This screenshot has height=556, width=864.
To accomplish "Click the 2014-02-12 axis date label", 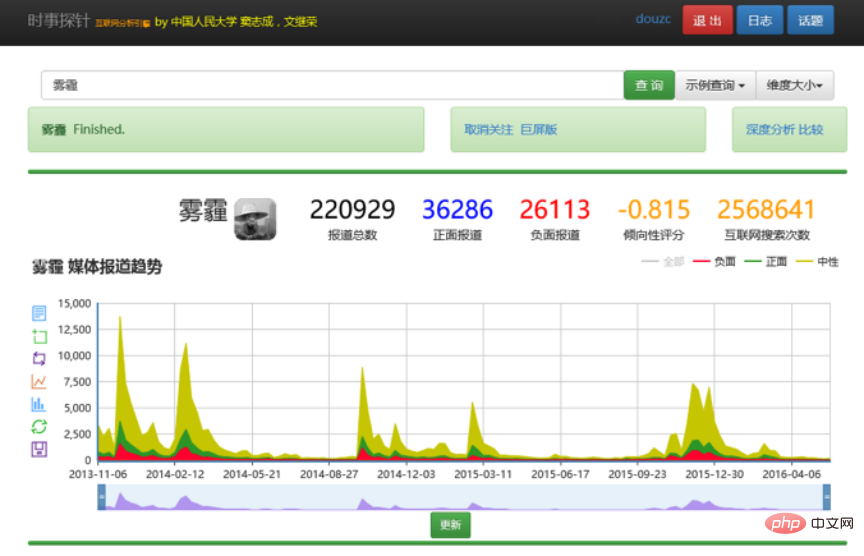I will 175,474.
